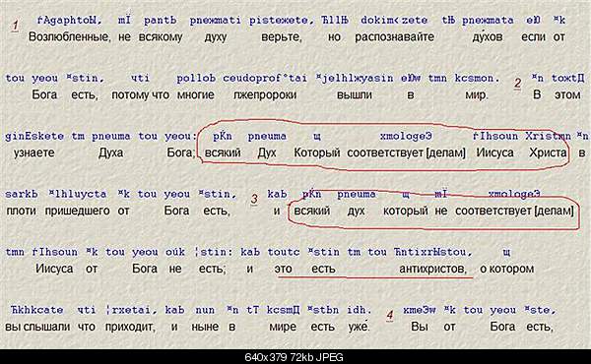The width and height of the screenshot is (591, 364).
Task: Click the word "Христа"
Action: [x=548, y=152]
